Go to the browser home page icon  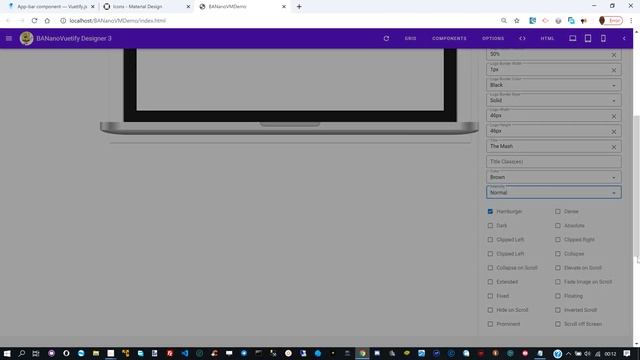tap(47, 20)
